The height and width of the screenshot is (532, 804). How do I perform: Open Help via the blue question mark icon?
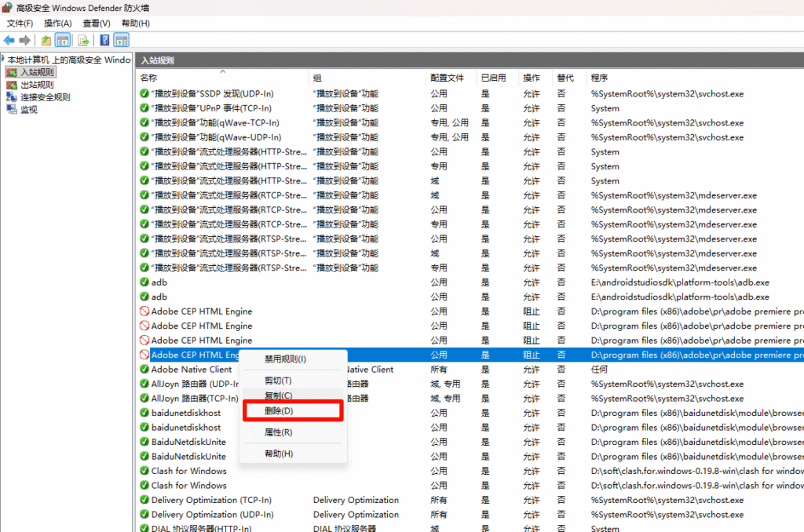tap(104, 40)
